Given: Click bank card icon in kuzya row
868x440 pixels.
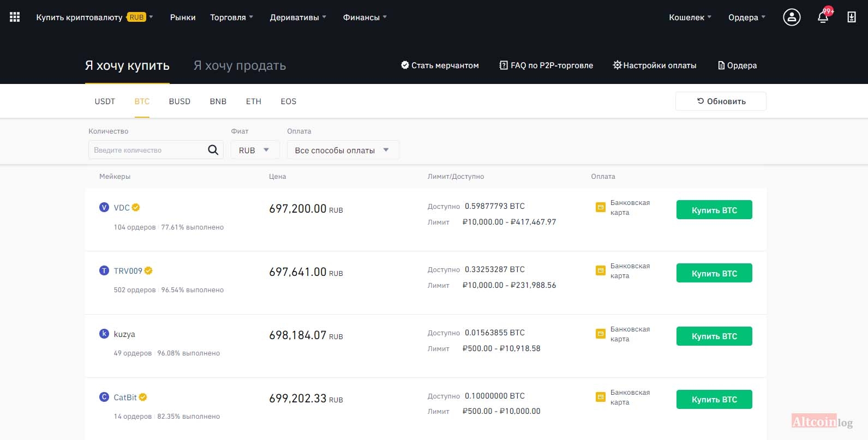Looking at the screenshot, I should pos(600,334).
